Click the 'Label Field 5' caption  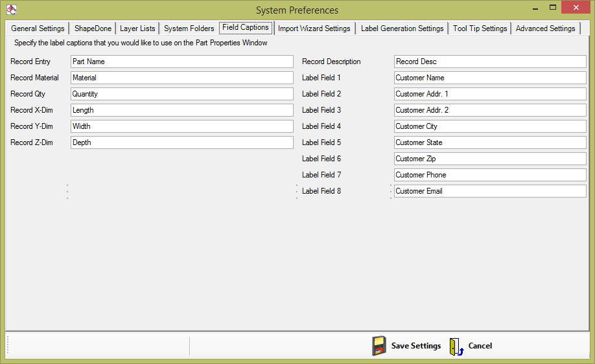tap(321, 142)
